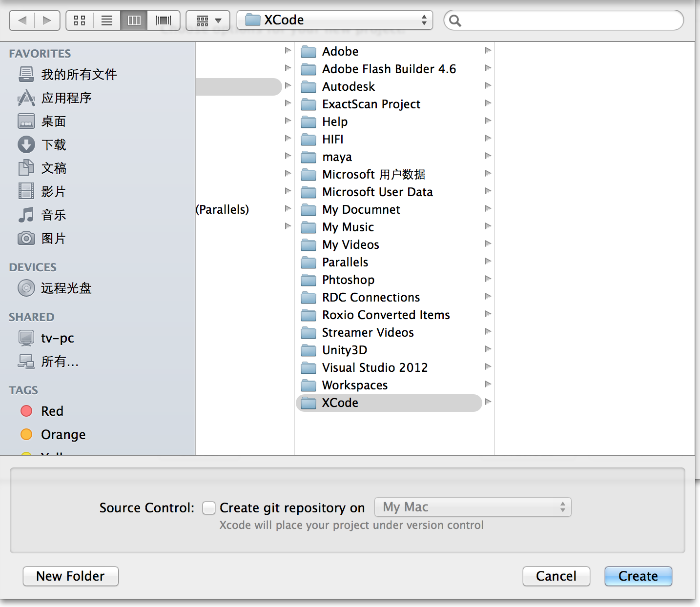Open the item arrangement dropdown
The width and height of the screenshot is (700, 607).
pyautogui.click(x=208, y=20)
